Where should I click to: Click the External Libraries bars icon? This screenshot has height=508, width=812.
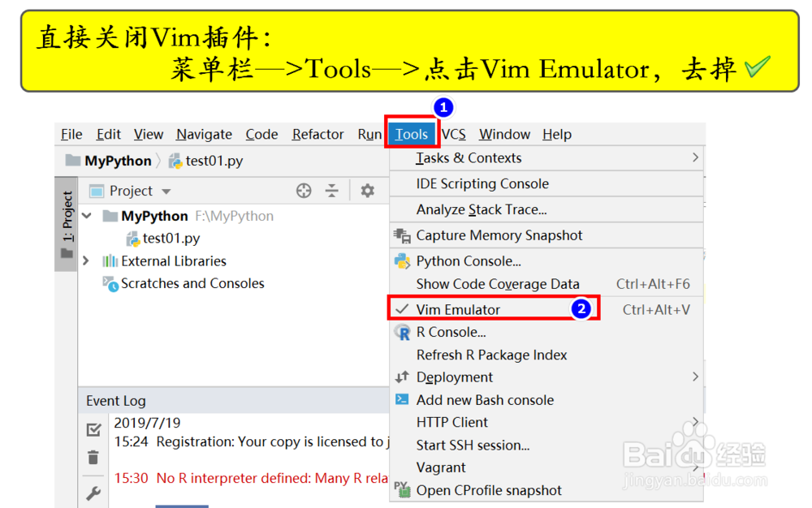[110, 261]
